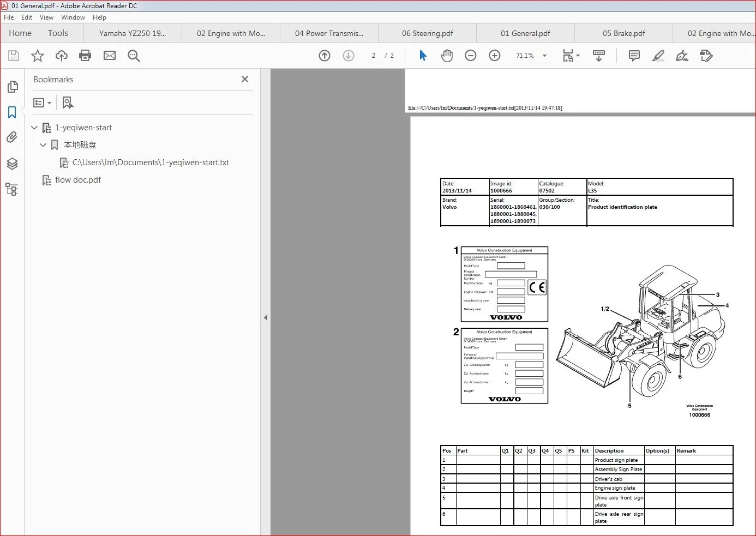Click the page number input field
The width and height of the screenshot is (756, 536).
click(373, 56)
